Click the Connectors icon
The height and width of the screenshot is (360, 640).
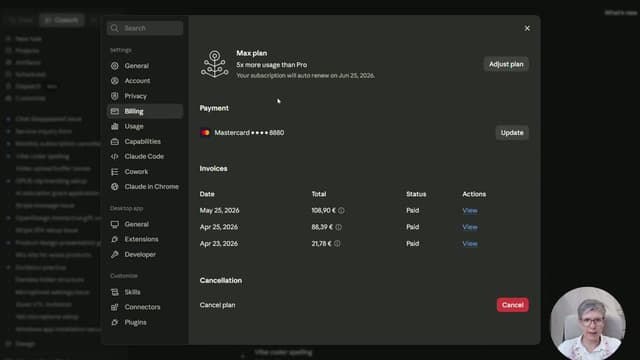click(x=115, y=307)
